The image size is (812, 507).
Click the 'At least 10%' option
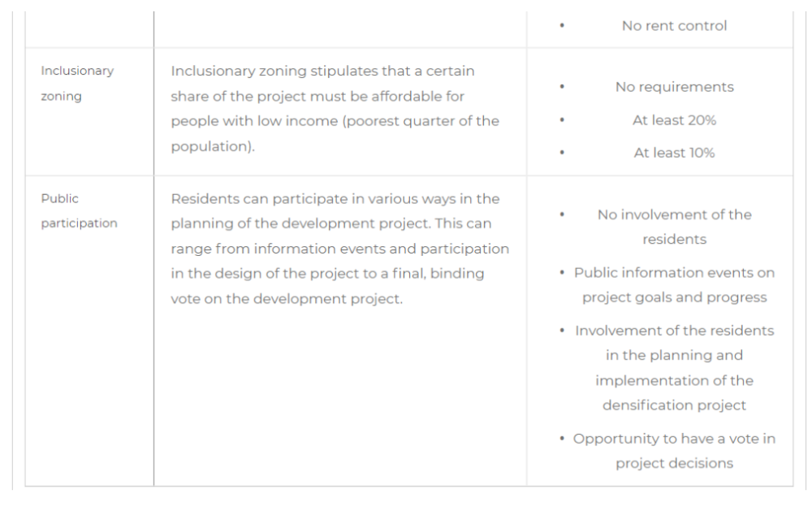pyautogui.click(x=674, y=153)
